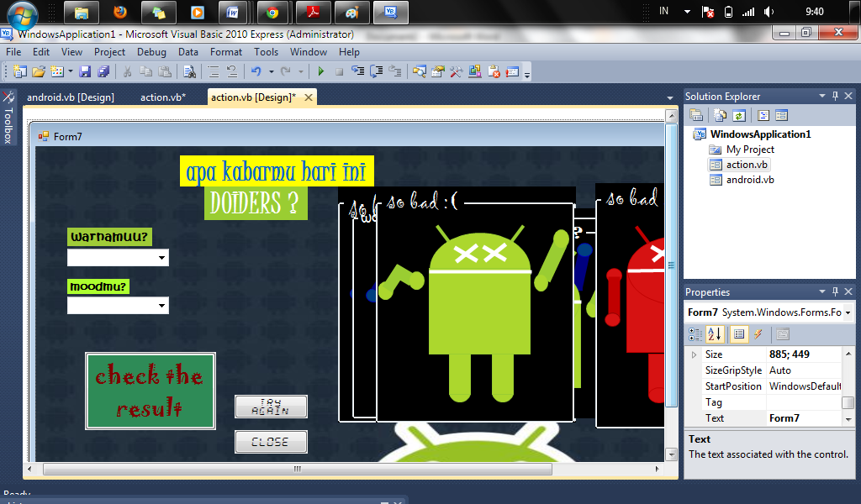Click the New Project toolbar icon

[x=20, y=71]
